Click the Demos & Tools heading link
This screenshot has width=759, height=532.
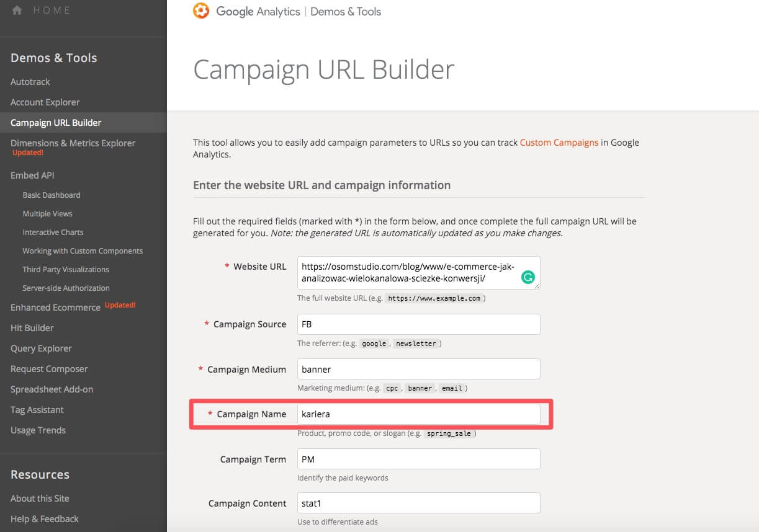[x=53, y=58]
